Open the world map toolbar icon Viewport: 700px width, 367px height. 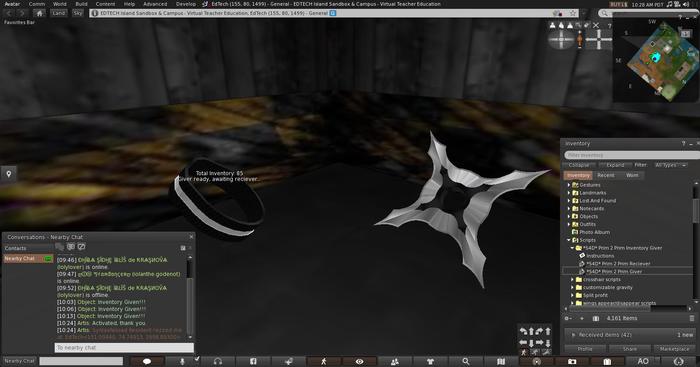tap(501, 361)
